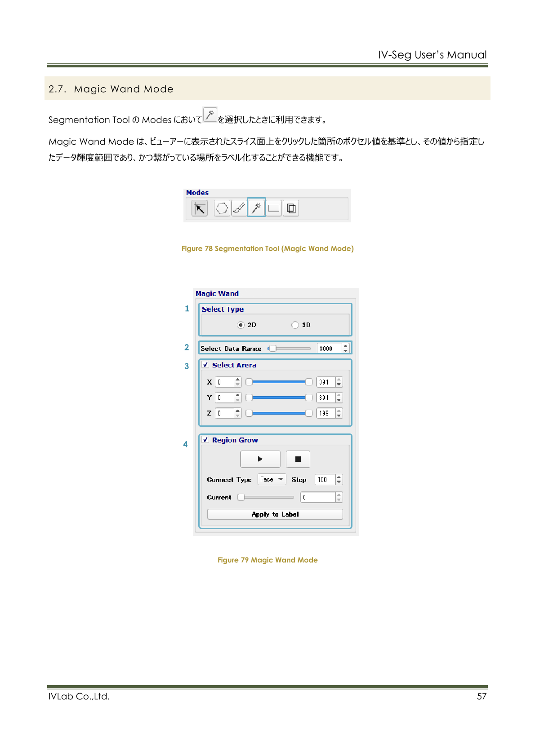Viewport: 535px width, 756px height.
Task: Select the copy layers mode tool
Action: pyautogui.click(x=291, y=208)
